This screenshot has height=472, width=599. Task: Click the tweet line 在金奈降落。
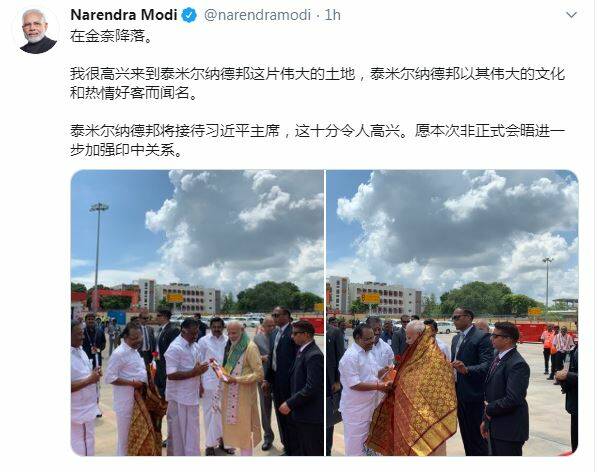tap(111, 37)
